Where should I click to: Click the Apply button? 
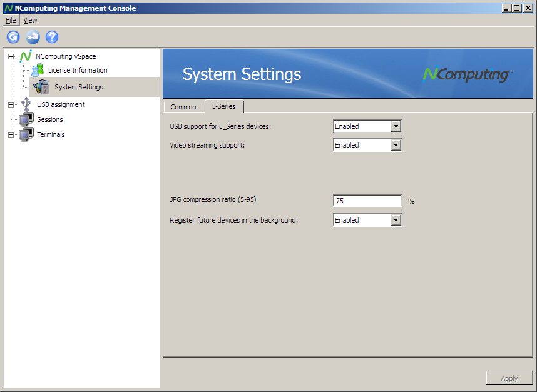[509, 378]
